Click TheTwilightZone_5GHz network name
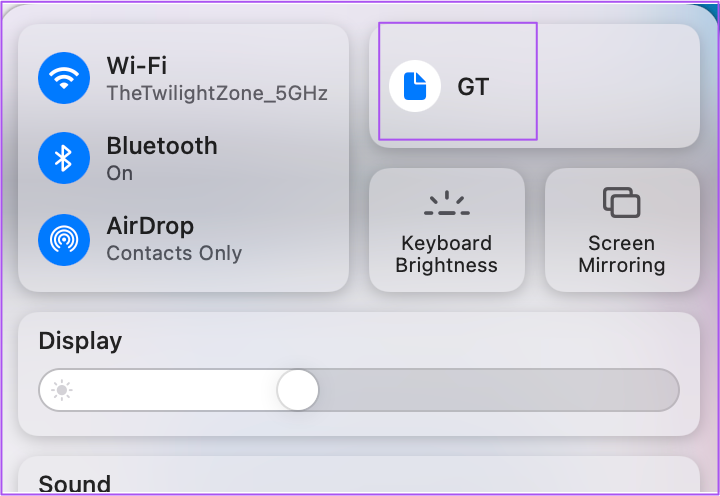Image resolution: width=720 pixels, height=496 pixels. click(217, 93)
